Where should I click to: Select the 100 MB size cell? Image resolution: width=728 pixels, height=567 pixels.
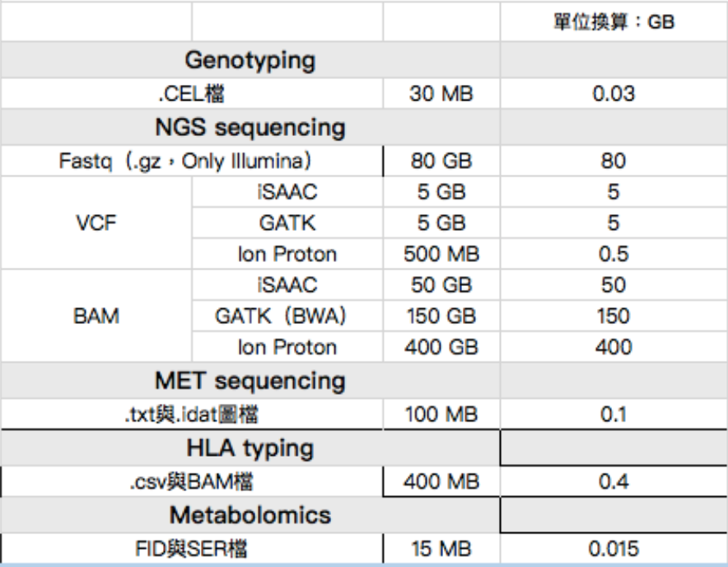441,415
